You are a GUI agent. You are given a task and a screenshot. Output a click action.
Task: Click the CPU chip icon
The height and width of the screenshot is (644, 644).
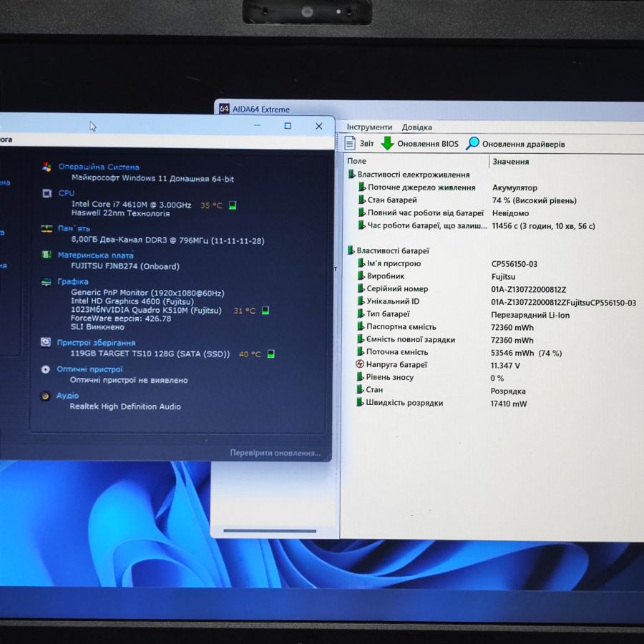[x=47, y=193]
